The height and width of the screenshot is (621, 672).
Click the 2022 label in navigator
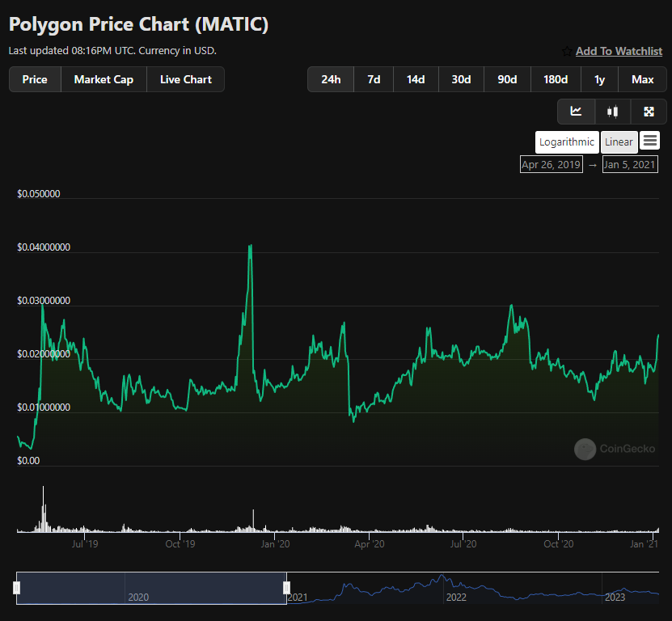pos(456,597)
